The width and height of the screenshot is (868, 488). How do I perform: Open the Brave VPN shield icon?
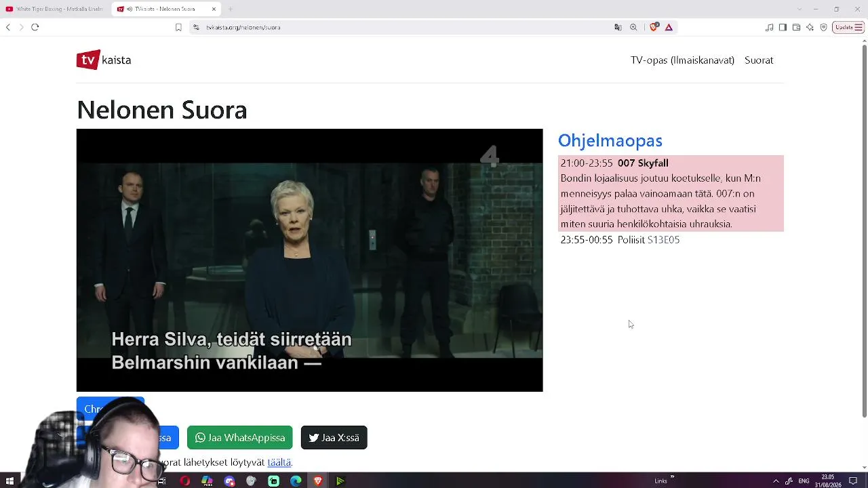[x=824, y=27]
